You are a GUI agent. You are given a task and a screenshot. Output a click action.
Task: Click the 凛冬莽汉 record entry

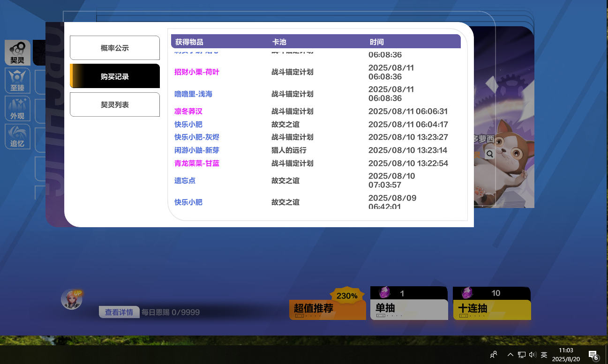[x=188, y=111]
